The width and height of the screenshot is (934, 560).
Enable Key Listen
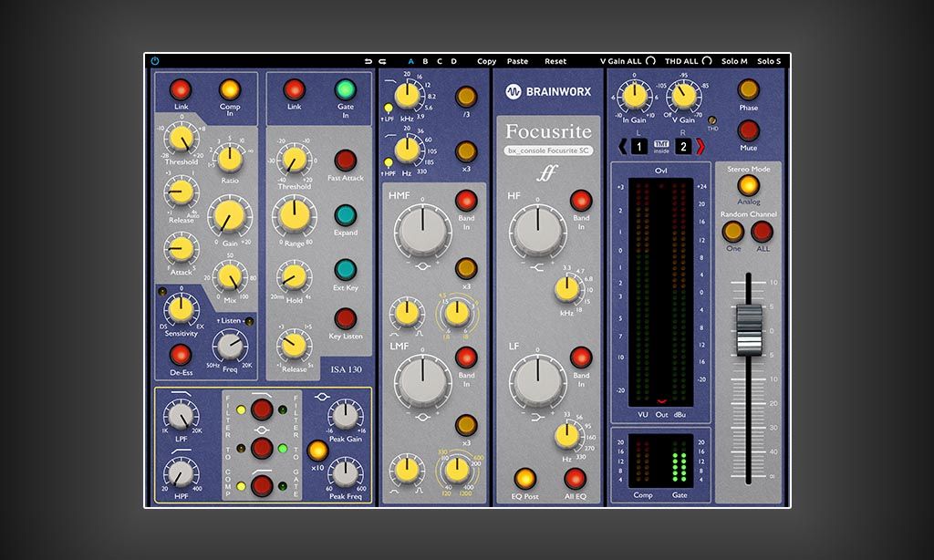point(345,318)
